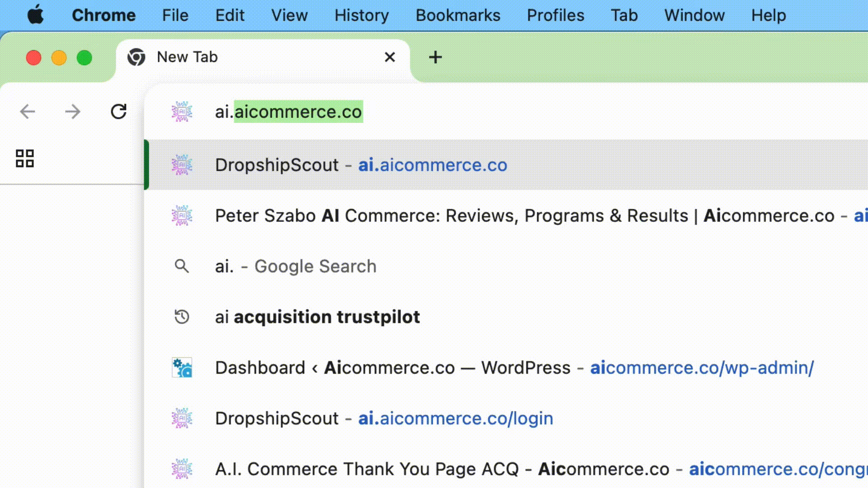This screenshot has height=488, width=868.
Task: Open the Profiles menu
Action: tap(555, 15)
